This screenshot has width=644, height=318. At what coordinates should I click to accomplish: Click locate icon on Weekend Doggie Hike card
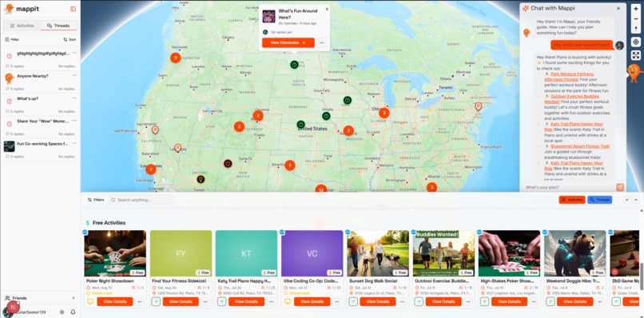click(550, 301)
